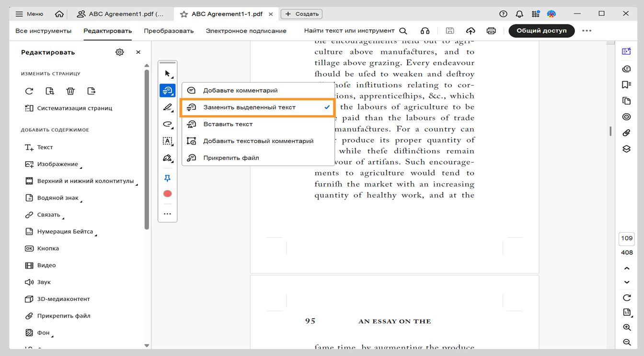Choose Добавить текстовый комментарий item
The image size is (644, 356).
click(258, 141)
